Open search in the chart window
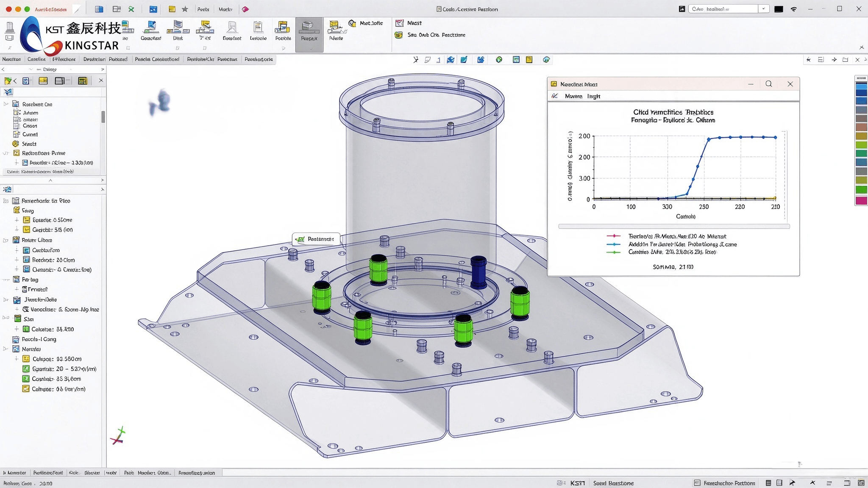 click(x=768, y=84)
